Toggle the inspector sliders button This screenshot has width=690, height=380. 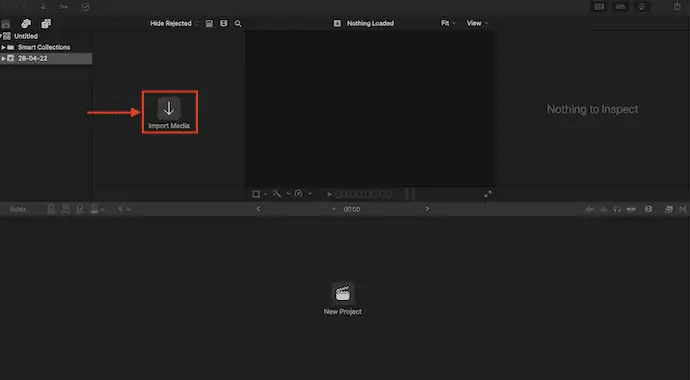click(x=642, y=7)
